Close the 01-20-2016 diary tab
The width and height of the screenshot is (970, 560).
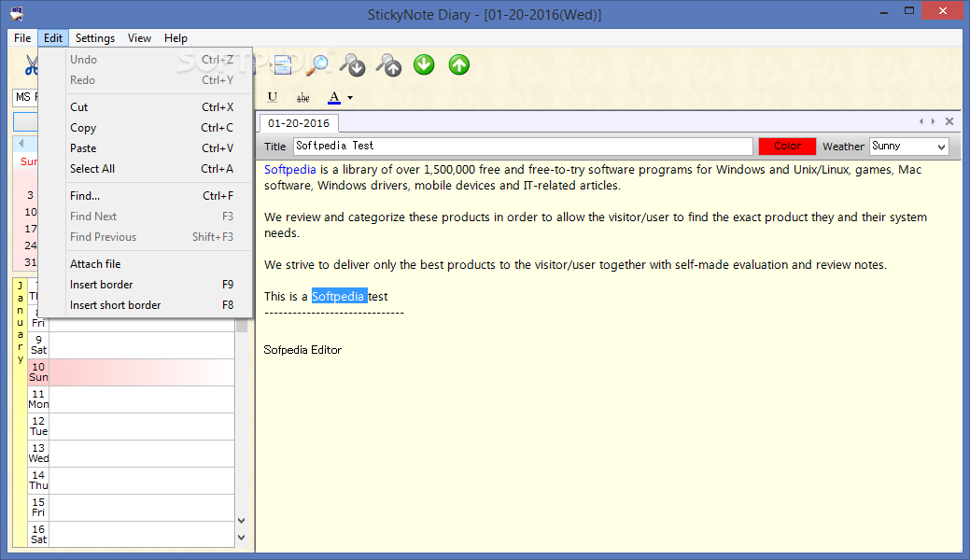(949, 121)
